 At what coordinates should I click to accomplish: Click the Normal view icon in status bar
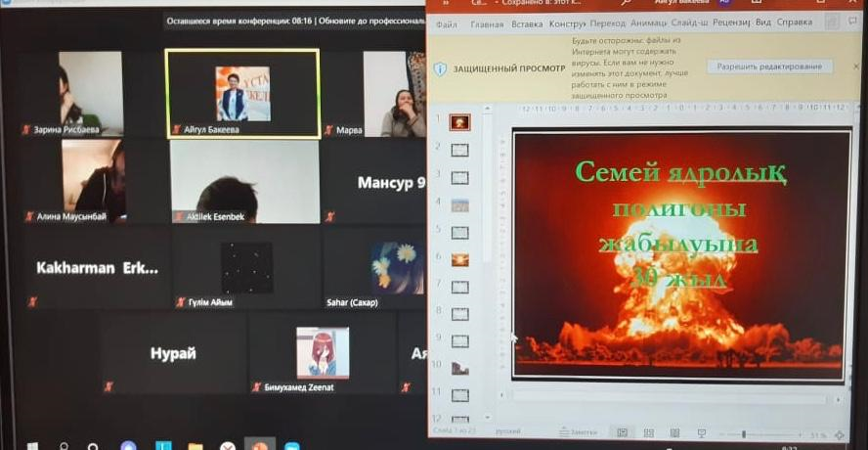(x=622, y=433)
